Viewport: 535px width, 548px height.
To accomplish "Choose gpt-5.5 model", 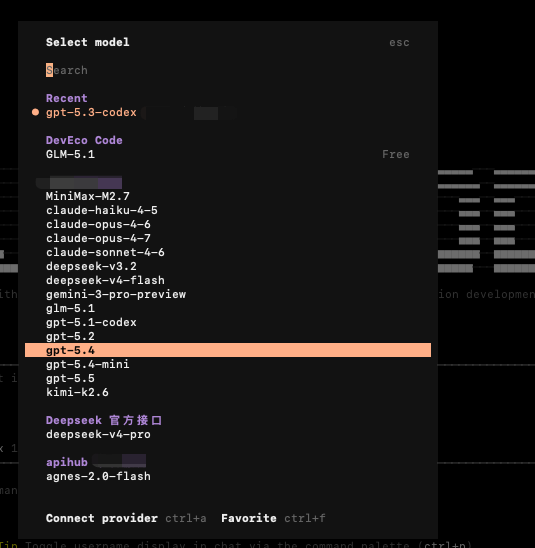I will coord(70,378).
